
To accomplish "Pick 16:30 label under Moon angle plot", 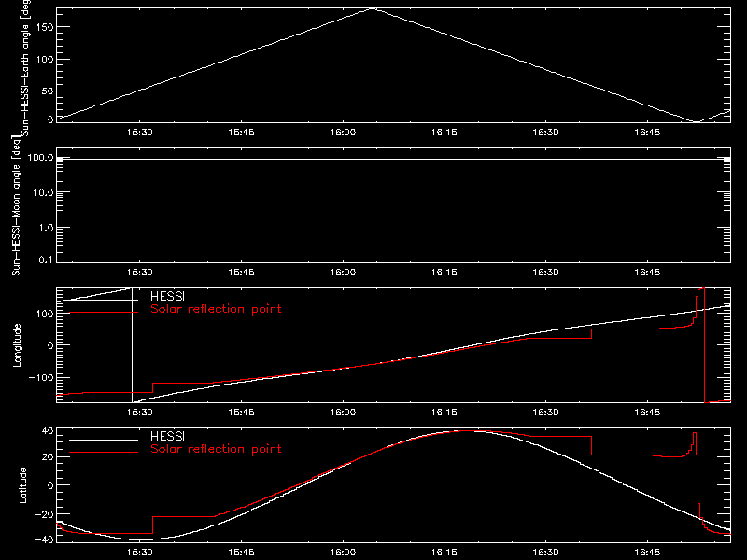I will 545,273.
